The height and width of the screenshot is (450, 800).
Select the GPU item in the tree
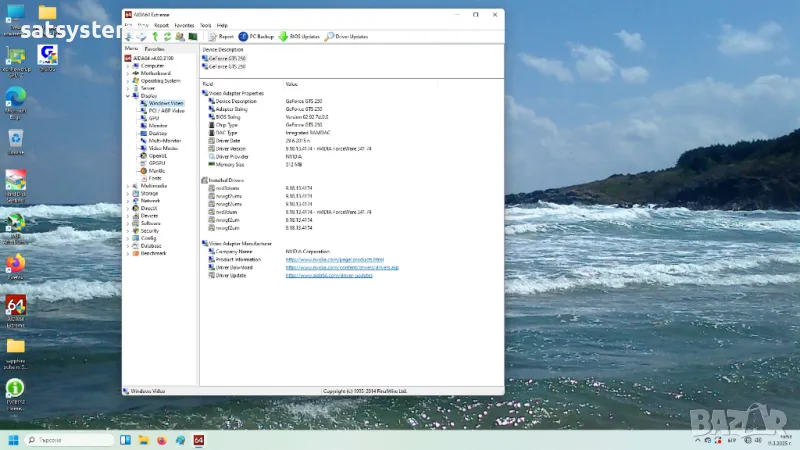coord(153,118)
